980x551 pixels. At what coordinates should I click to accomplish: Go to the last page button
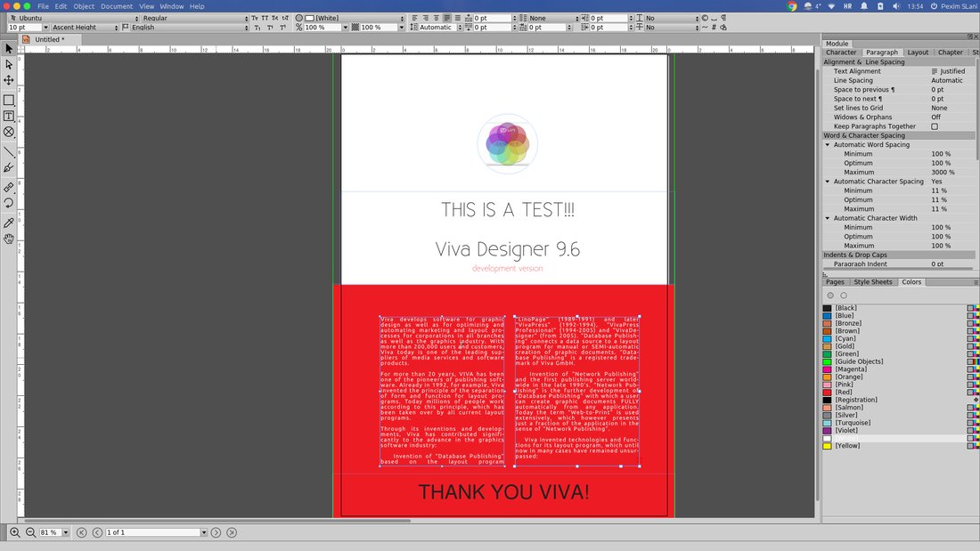[232, 532]
